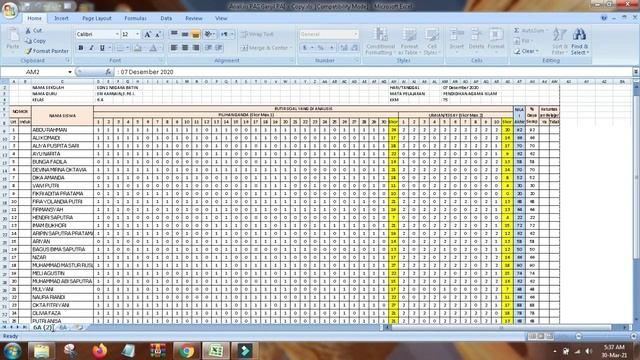Switch to the Insert ribbon tab
The height and width of the screenshot is (360, 640).
click(61, 18)
